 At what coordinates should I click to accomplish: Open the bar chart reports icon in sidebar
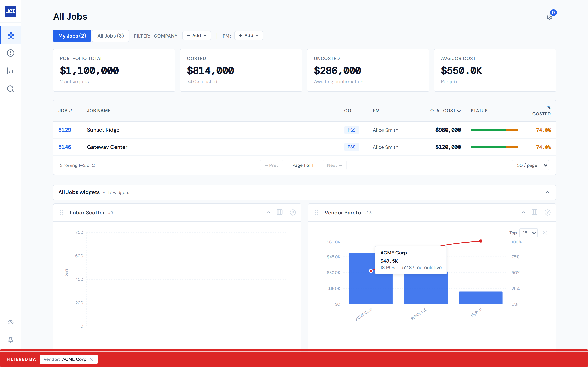11,71
